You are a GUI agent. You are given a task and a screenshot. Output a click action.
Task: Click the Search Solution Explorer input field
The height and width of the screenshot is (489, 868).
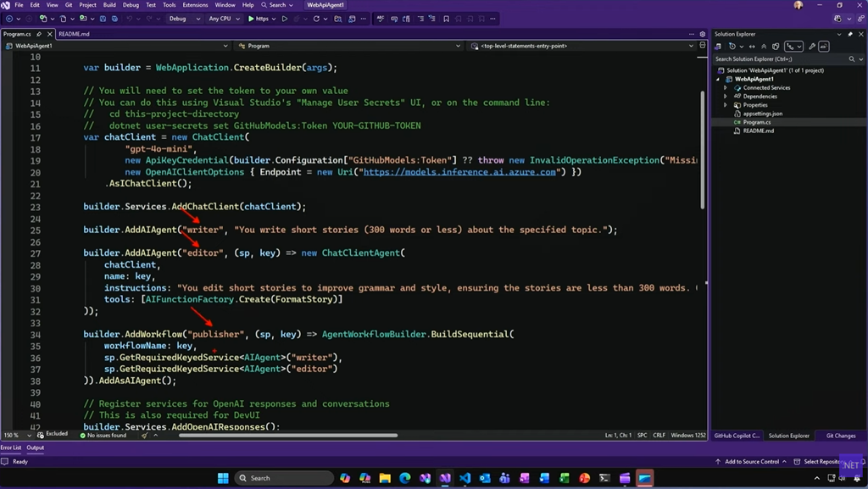point(780,59)
